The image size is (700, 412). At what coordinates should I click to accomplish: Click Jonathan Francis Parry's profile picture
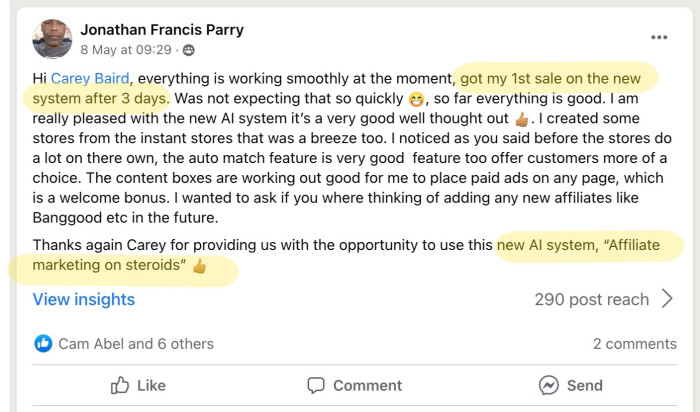pyautogui.click(x=52, y=39)
